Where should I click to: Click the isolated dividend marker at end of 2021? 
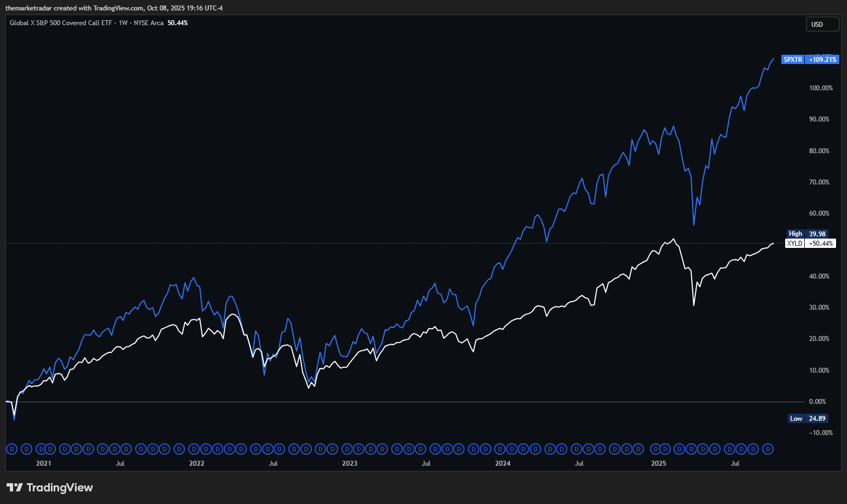[x=179, y=449]
